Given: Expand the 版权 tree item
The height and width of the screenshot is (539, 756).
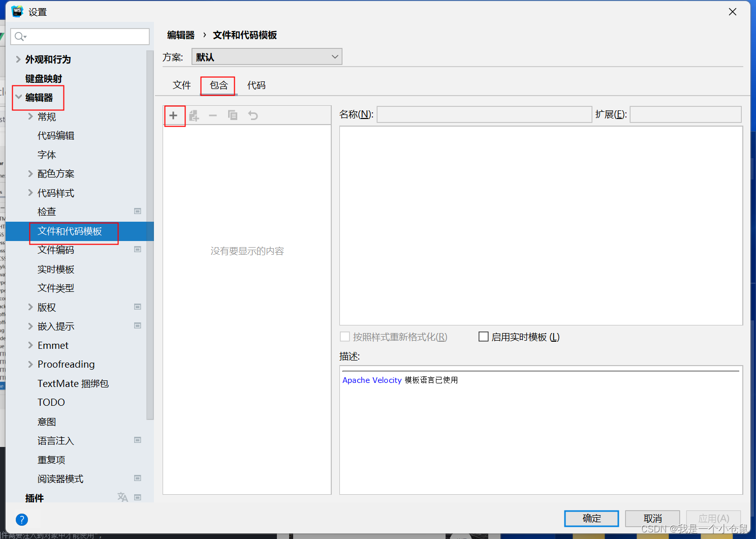Looking at the screenshot, I should [x=30, y=307].
